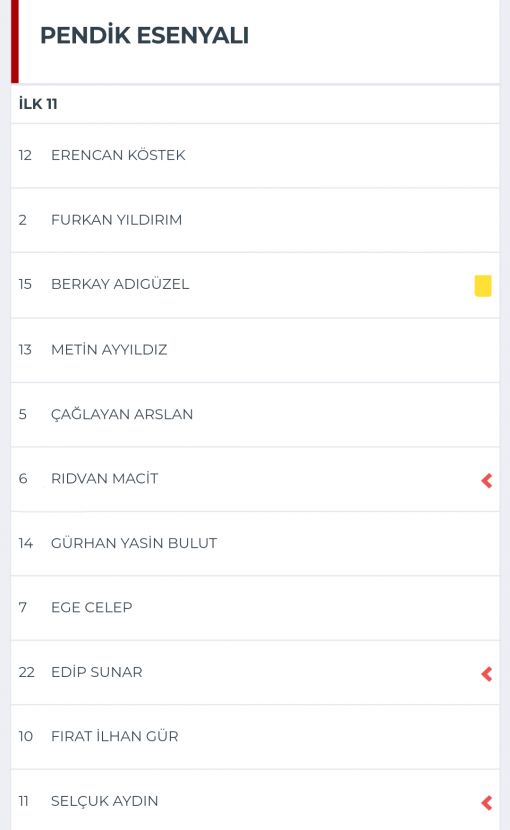Click the red substitution arrow next to Rıdvan Macit
510x830 pixels.
(487, 480)
